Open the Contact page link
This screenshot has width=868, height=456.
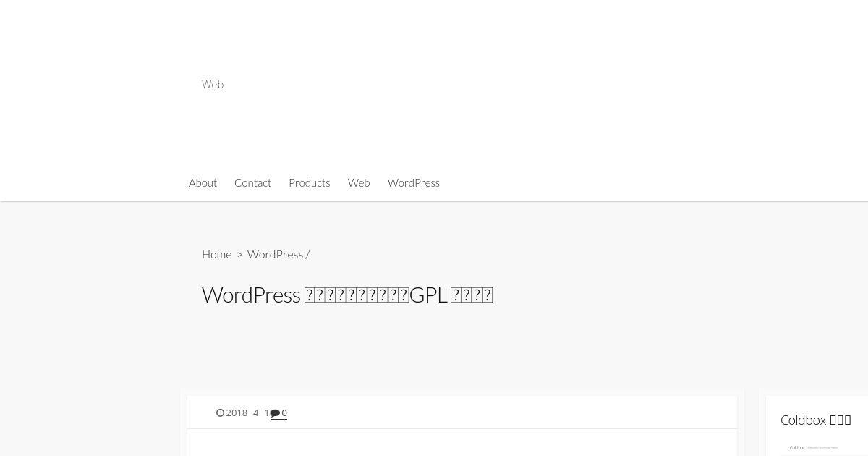click(252, 182)
